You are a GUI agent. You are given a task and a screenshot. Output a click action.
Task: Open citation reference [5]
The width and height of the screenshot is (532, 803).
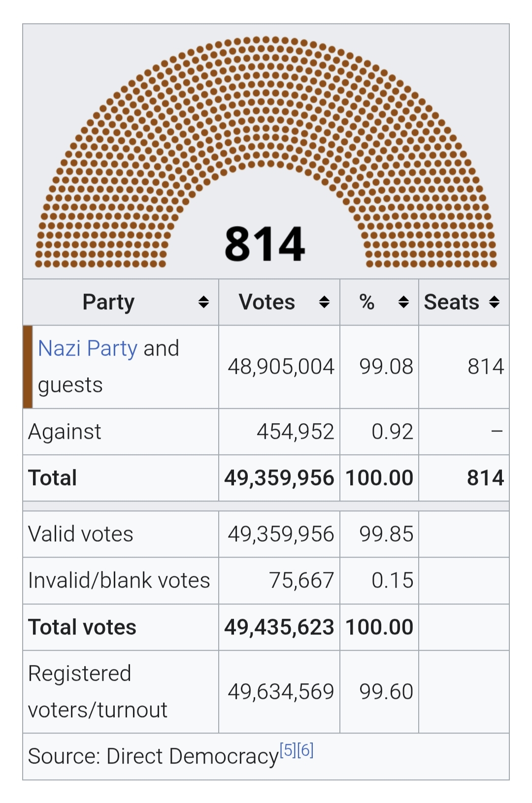pos(288,750)
